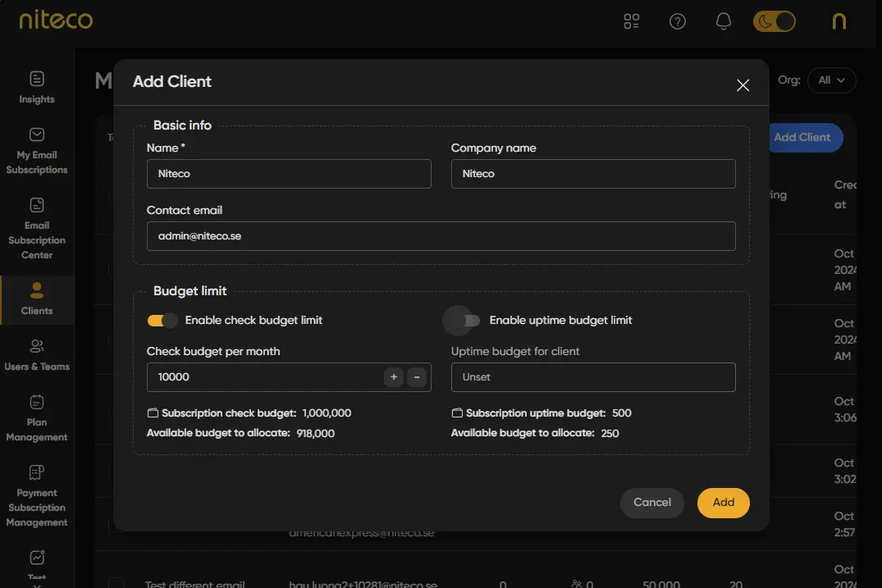Open the apps grid icon in header
This screenshot has width=882, height=588.
pos(631,21)
